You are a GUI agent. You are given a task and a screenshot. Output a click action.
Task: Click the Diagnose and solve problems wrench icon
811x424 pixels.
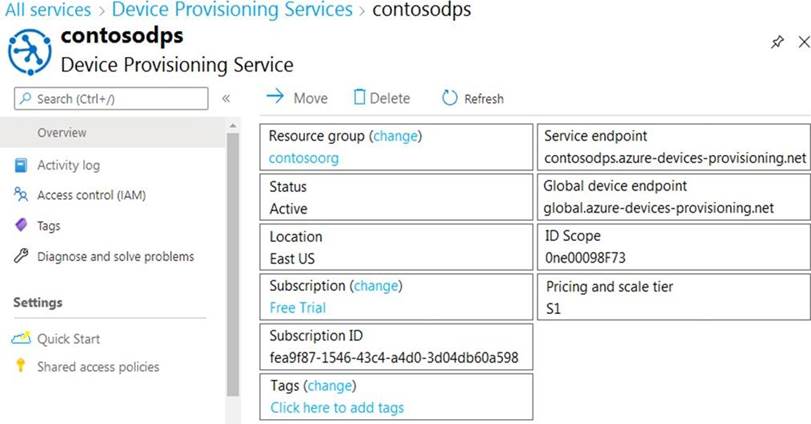20,257
